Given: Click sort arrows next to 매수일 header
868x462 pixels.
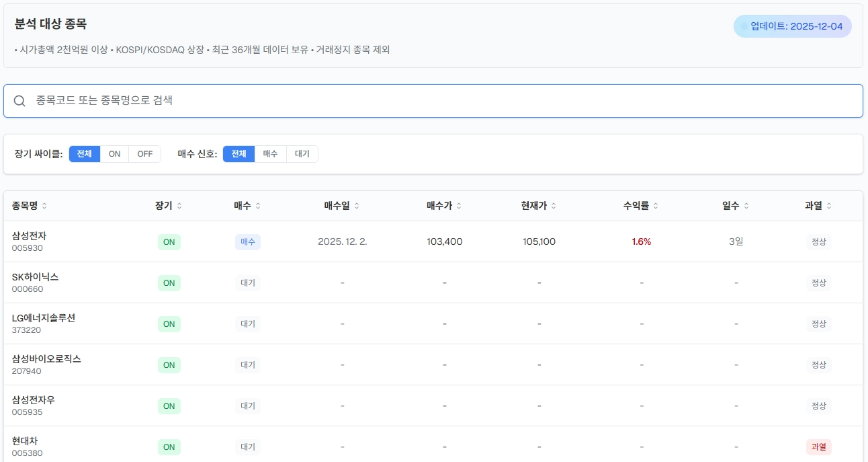Looking at the screenshot, I should [x=357, y=206].
